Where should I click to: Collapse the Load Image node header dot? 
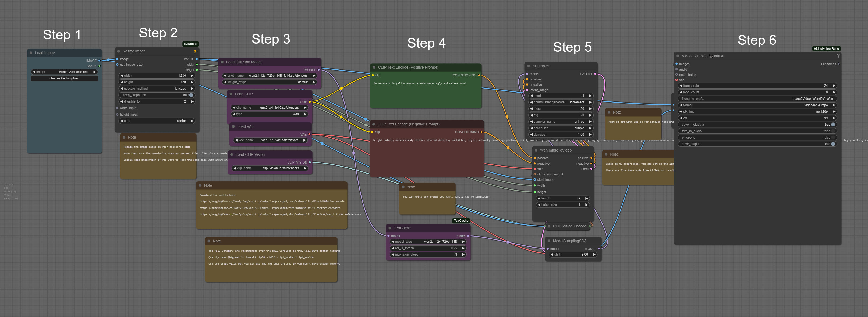pyautogui.click(x=31, y=52)
